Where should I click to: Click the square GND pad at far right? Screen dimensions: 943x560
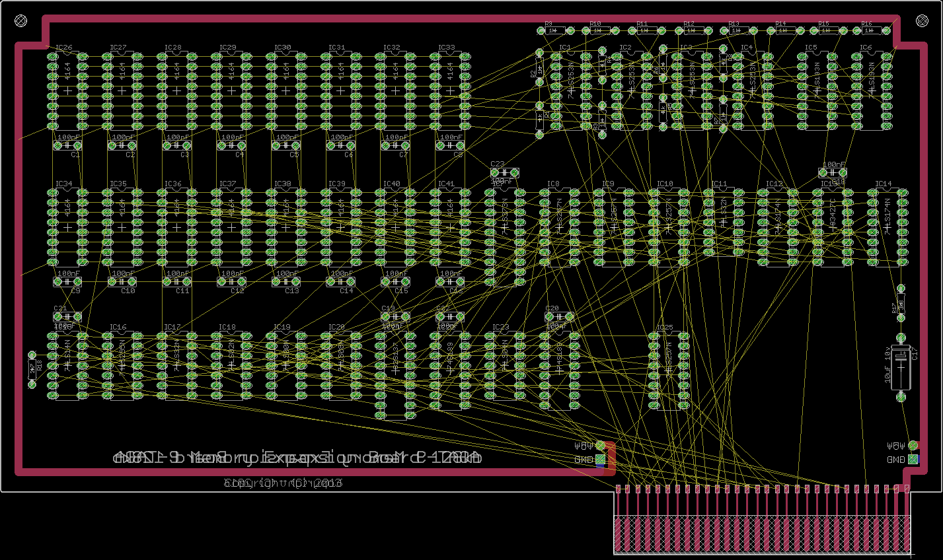[913, 459]
